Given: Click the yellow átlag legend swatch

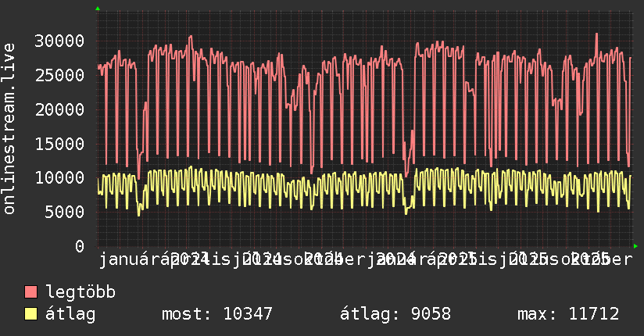Looking at the screenshot, I should click(x=30, y=314).
